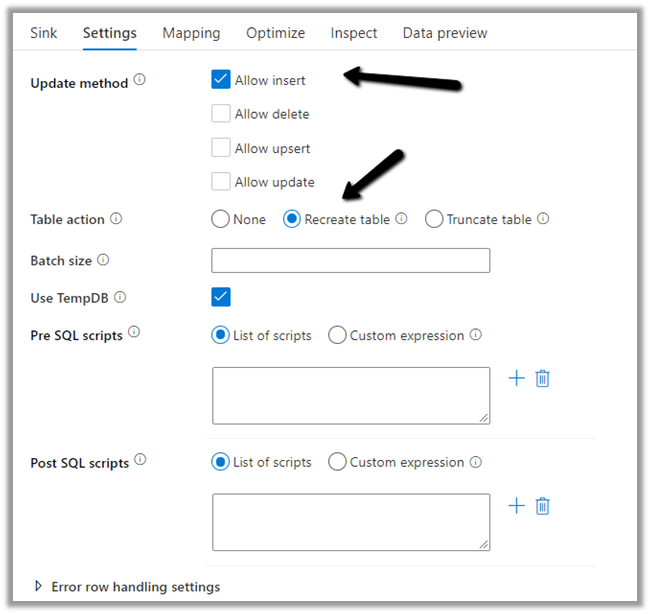Image resolution: width=650 pixels, height=614 pixels.
Task: Click the info icon beside Use TempDB
Action: (x=120, y=297)
